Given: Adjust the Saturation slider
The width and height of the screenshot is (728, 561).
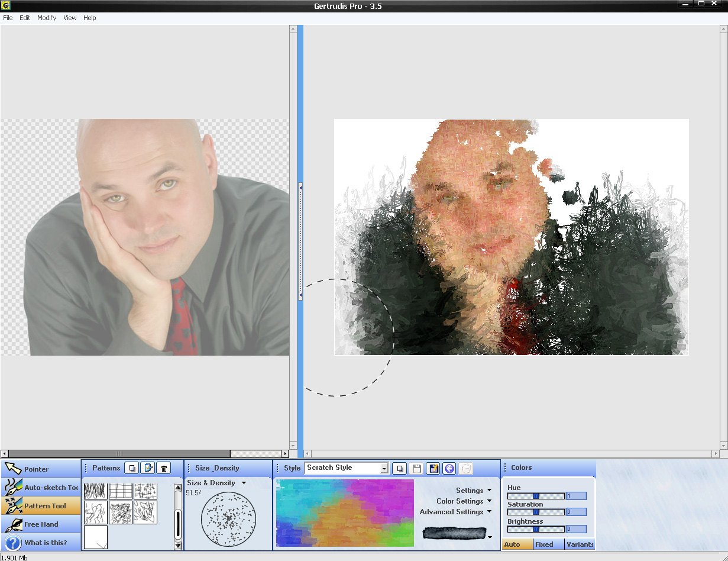Looking at the screenshot, I should coord(536,512).
